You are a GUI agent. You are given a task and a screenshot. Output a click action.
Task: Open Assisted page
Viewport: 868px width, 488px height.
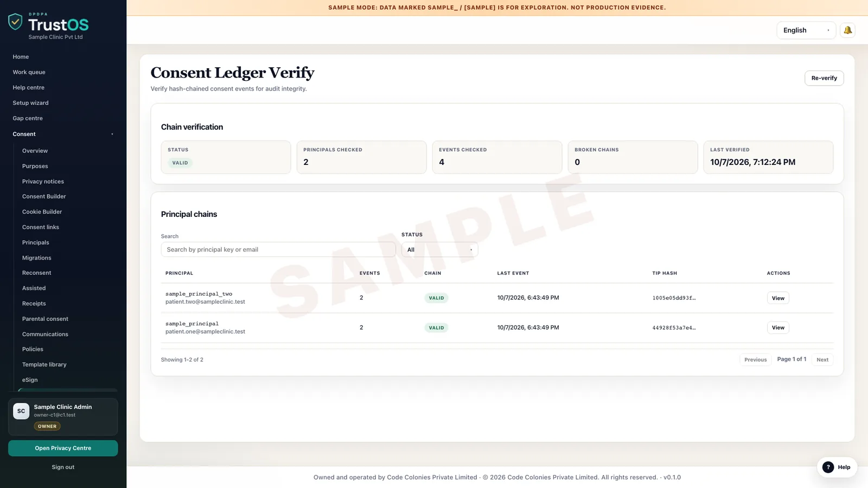coord(34,288)
